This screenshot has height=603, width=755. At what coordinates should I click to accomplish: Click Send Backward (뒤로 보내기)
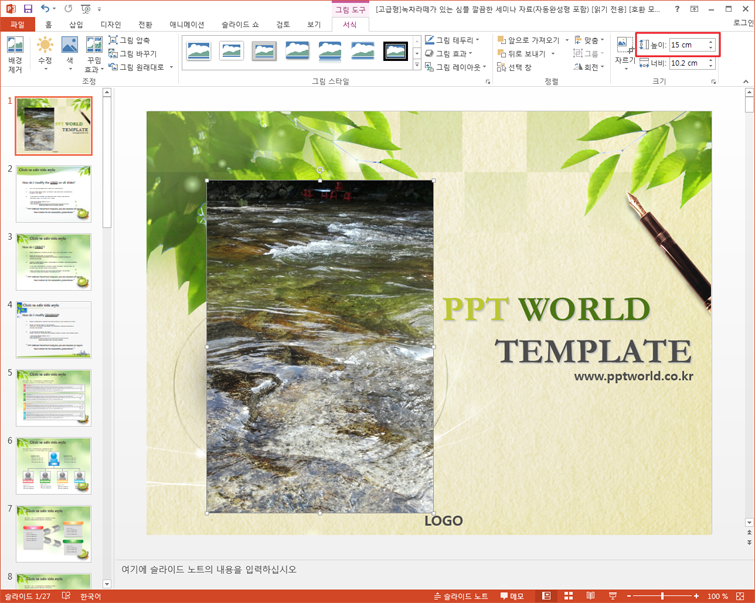click(521, 53)
